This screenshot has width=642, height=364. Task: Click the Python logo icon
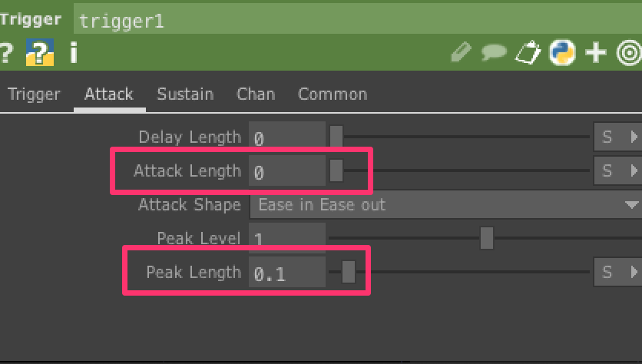tap(562, 53)
